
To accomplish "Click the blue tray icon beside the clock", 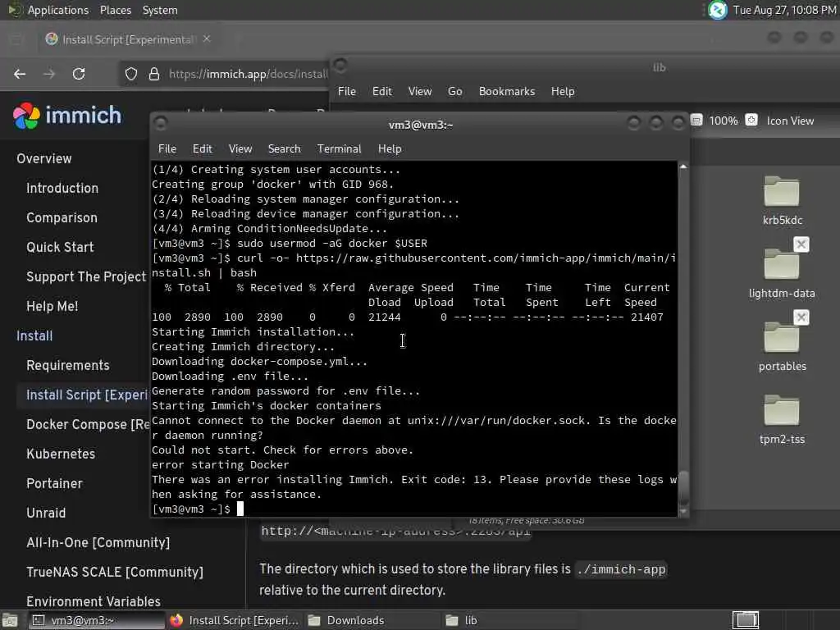I will 717,10.
